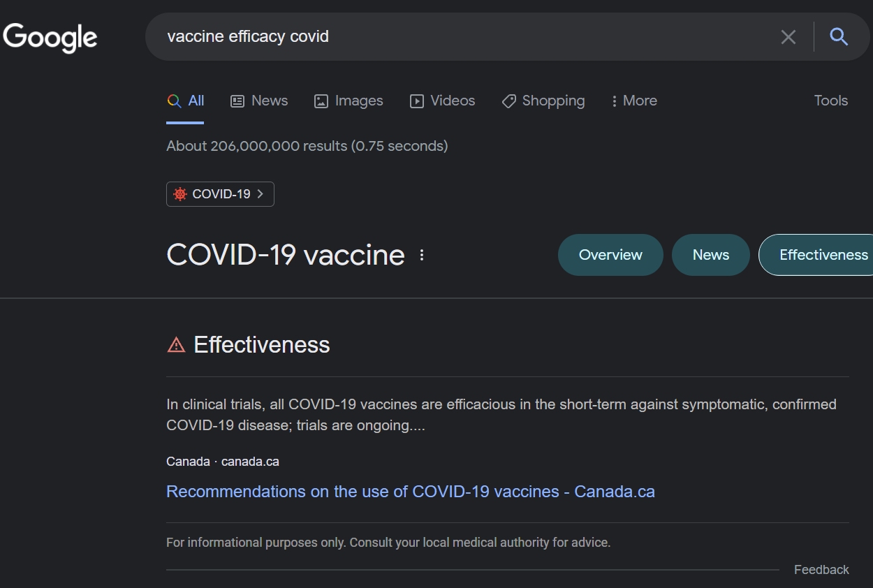Click the Google logo
The image size is (873, 588).
[50, 38]
